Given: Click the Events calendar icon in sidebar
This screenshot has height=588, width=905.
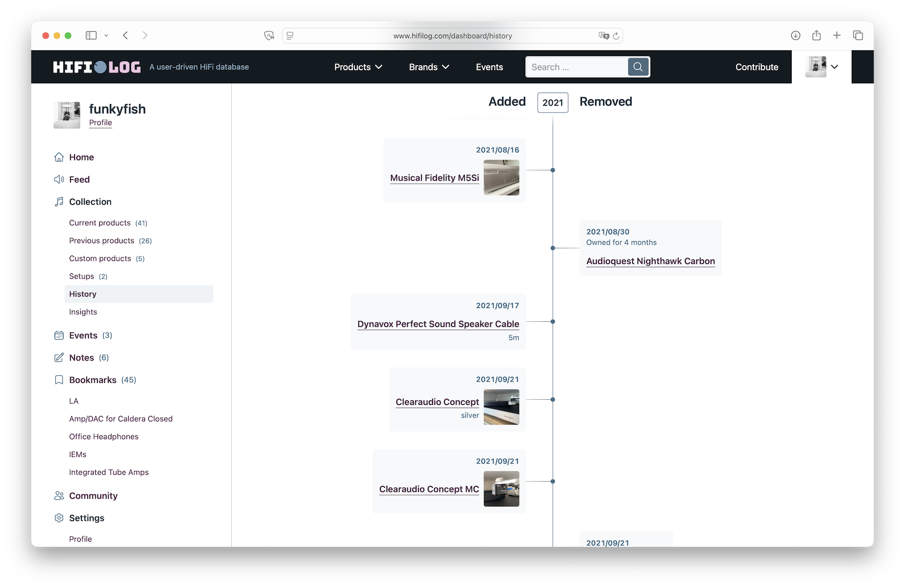Looking at the screenshot, I should click(x=59, y=335).
